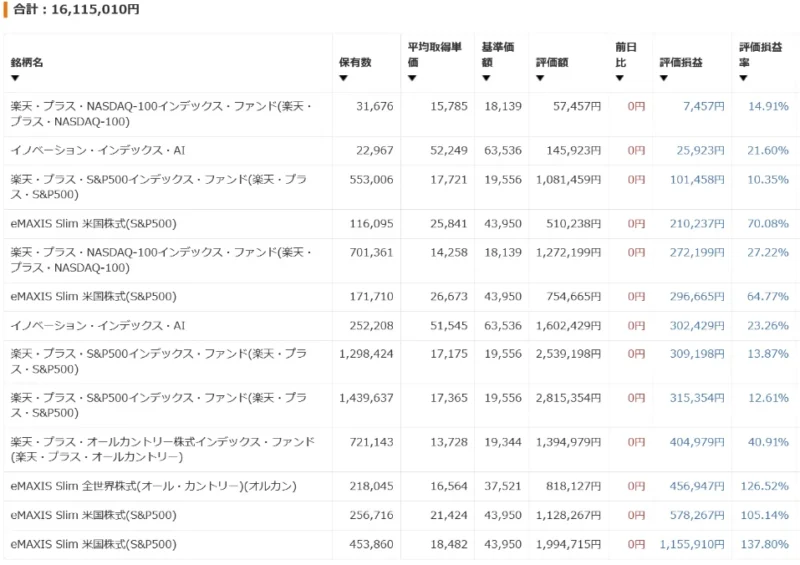This screenshot has width=800, height=565.
Task: Click the 評価損益率 value 70.08%
Action: tap(768, 224)
